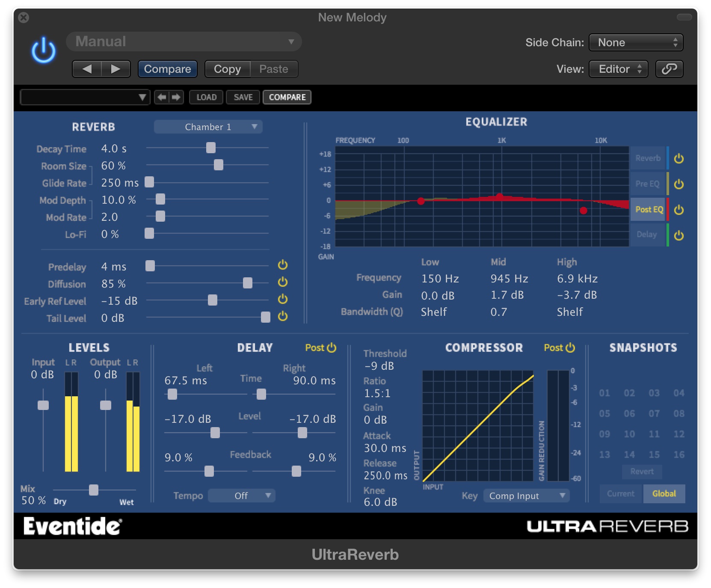Viewport: 711px width, 588px height.
Task: Toggle the Reverb EQ power icon
Action: click(679, 158)
